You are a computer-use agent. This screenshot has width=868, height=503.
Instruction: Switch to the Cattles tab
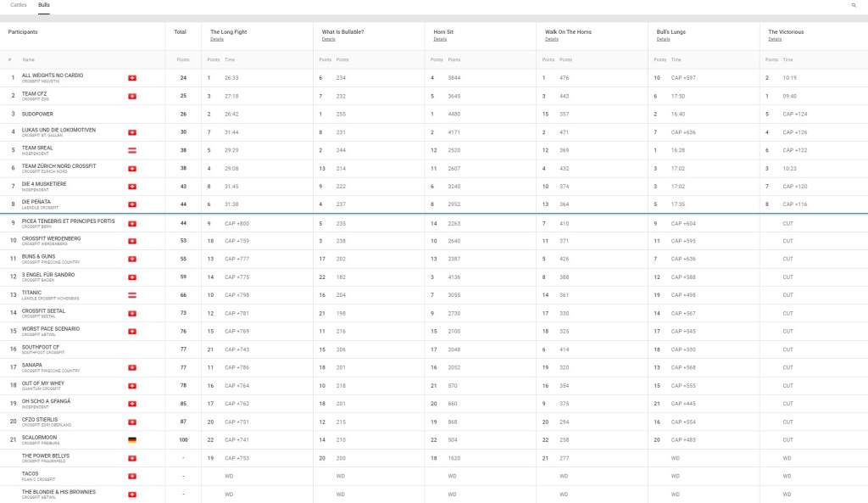point(18,5)
